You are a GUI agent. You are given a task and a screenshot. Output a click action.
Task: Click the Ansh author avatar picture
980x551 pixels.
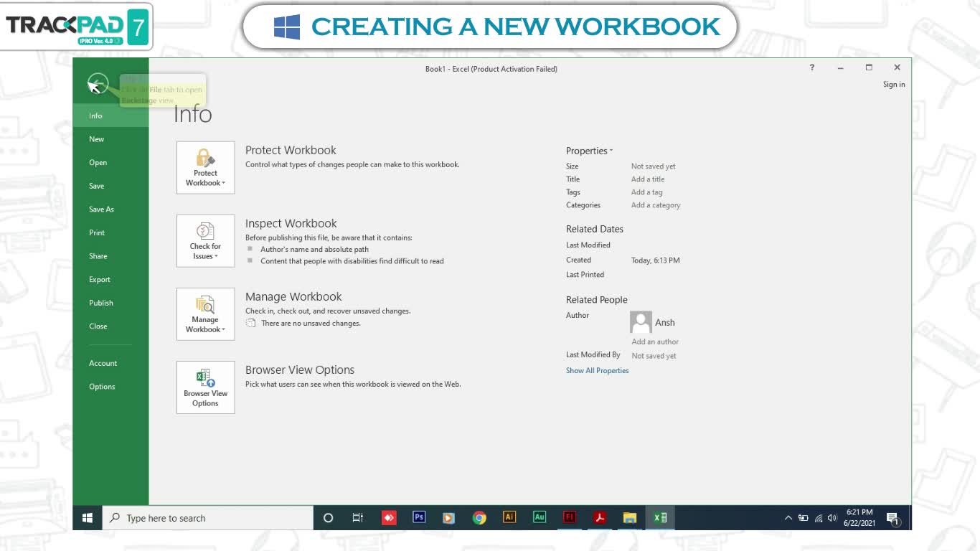tap(641, 322)
